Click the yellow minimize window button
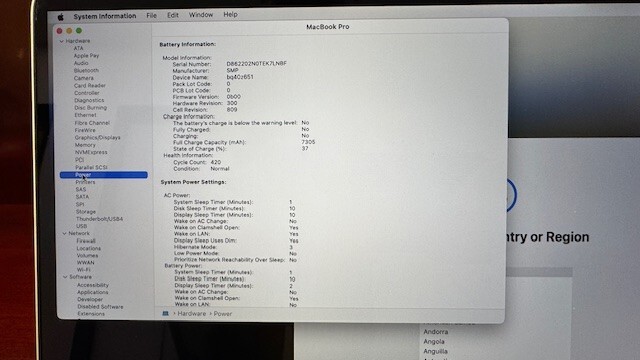Image resolution: width=640 pixels, height=360 pixels. pyautogui.click(x=69, y=31)
